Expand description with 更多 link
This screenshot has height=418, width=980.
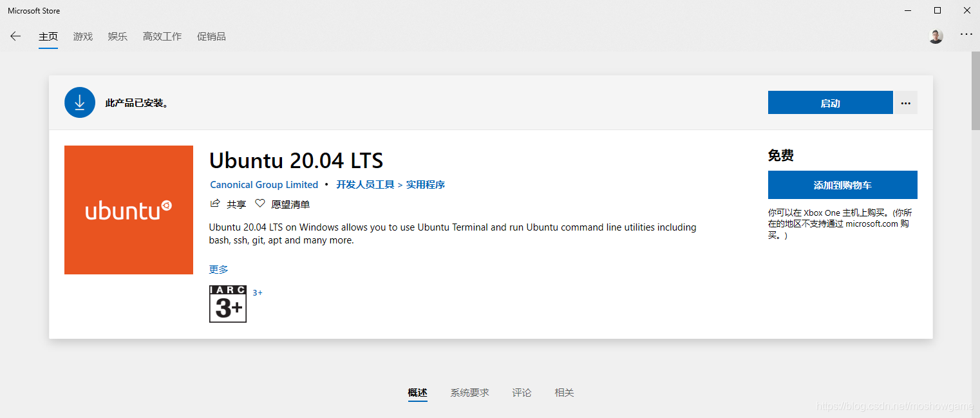pos(218,269)
